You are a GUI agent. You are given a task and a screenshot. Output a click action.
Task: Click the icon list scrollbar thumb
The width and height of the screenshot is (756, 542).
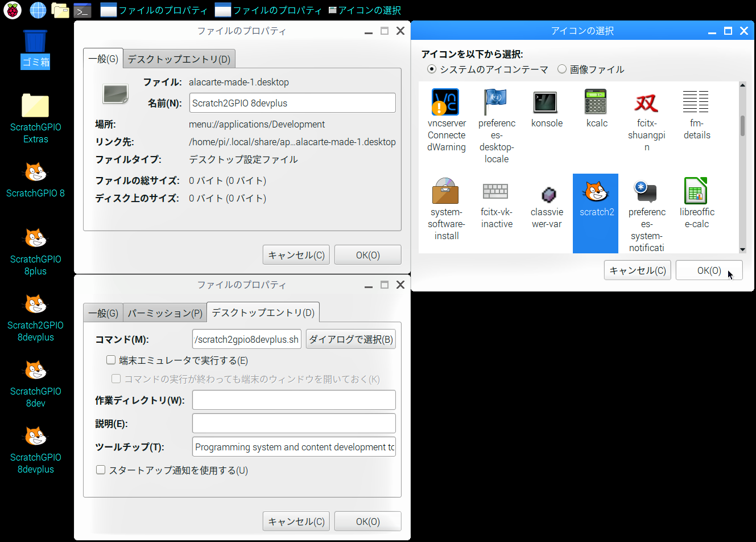click(x=742, y=126)
